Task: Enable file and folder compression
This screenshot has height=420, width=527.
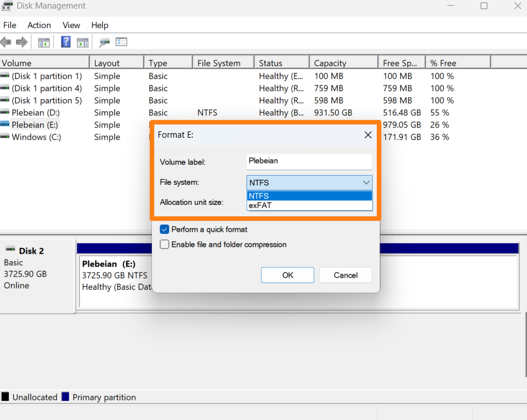Action: [165, 244]
